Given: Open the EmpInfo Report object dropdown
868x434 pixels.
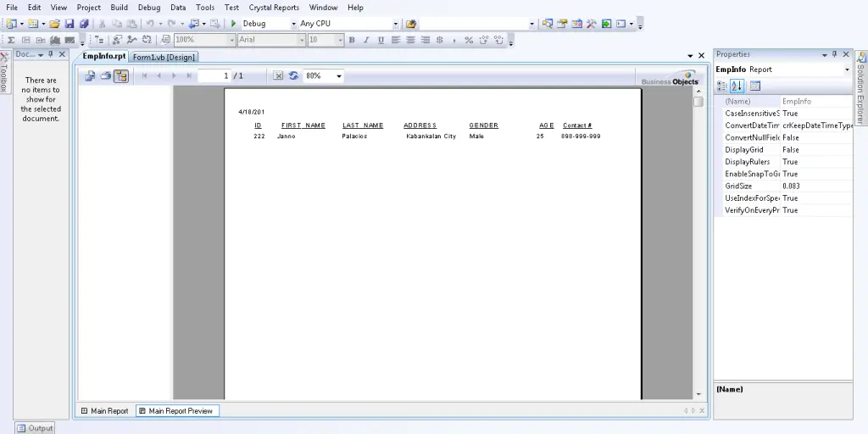Looking at the screenshot, I should (846, 70).
